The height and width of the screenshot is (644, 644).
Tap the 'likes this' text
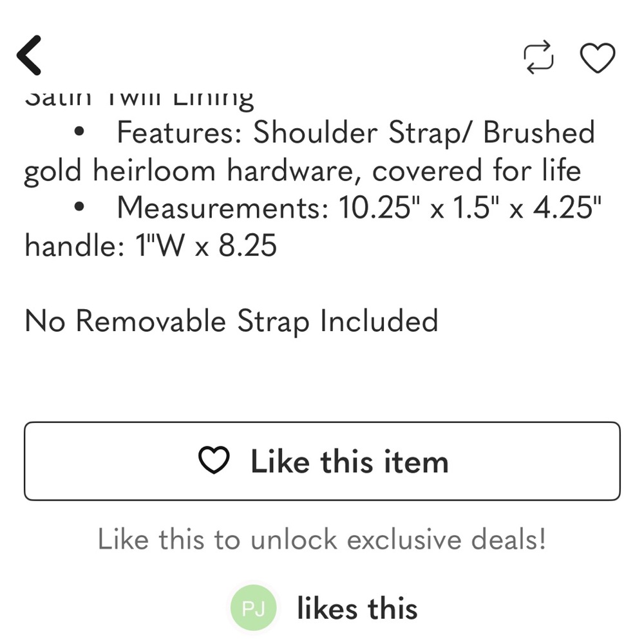357,608
